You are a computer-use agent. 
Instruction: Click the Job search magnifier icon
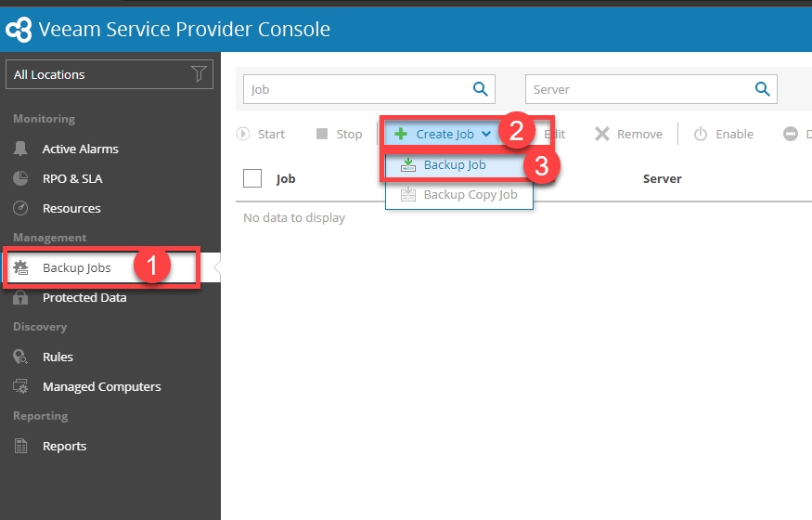[480, 89]
